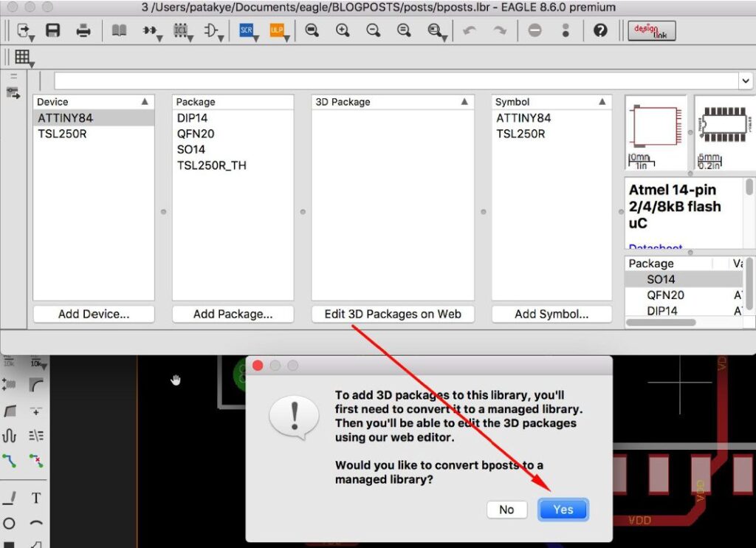
Task: Run a script with the SCR icon
Action: tap(246, 31)
